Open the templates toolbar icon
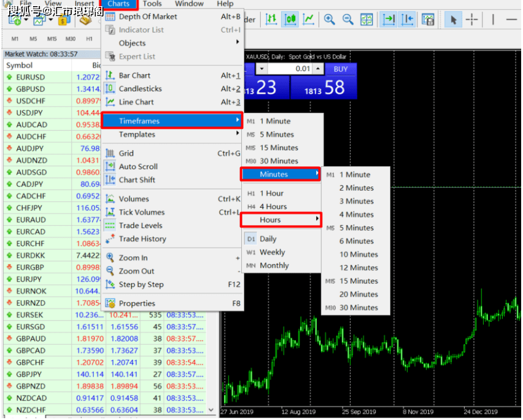This screenshot has width=523, height=420. coord(428,20)
